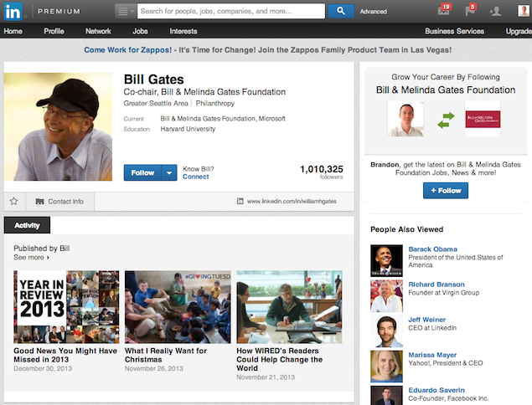Click the Upgrade link
This screenshot has height=405, width=532.
tap(519, 31)
